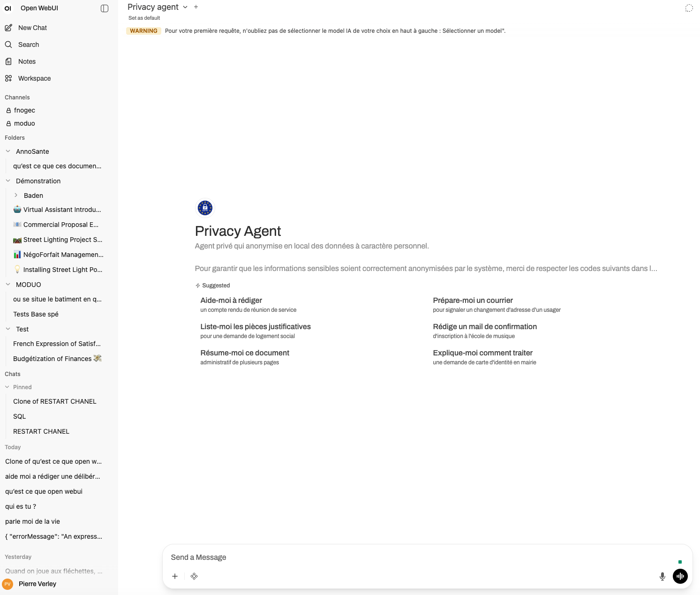This screenshot has width=700, height=595.
Task: Click the sidebar collapse icon
Action: 105,8
